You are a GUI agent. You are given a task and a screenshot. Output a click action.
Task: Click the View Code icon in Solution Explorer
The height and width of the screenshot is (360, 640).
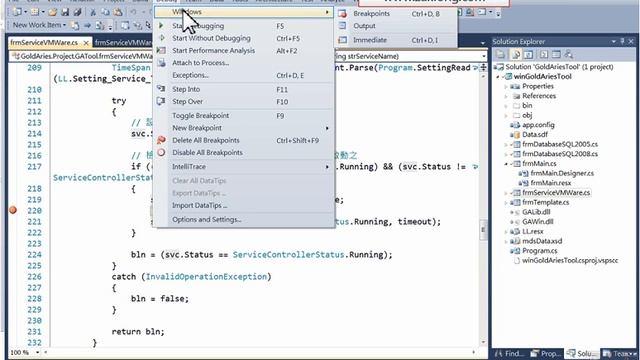(543, 54)
